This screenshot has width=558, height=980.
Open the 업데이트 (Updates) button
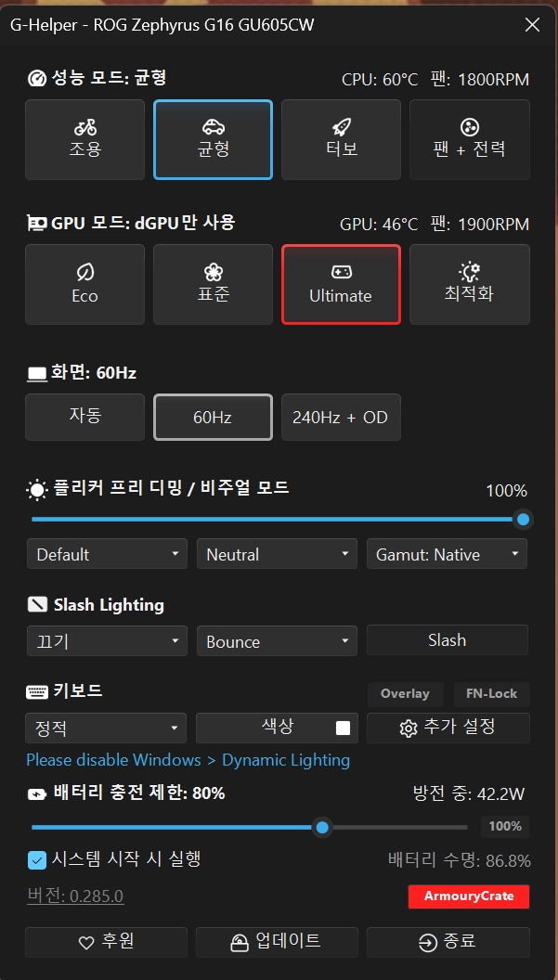(x=277, y=942)
